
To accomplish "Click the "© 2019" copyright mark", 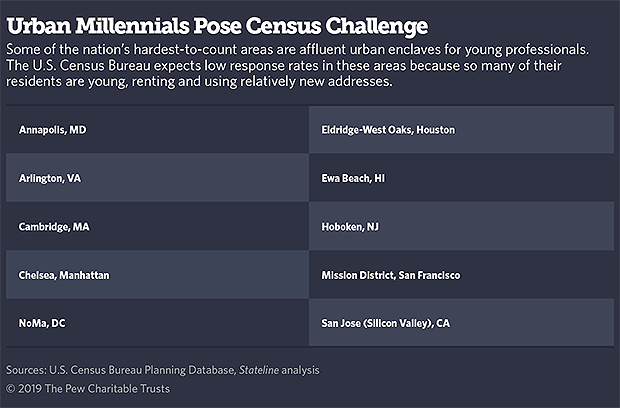I will tap(23, 386).
